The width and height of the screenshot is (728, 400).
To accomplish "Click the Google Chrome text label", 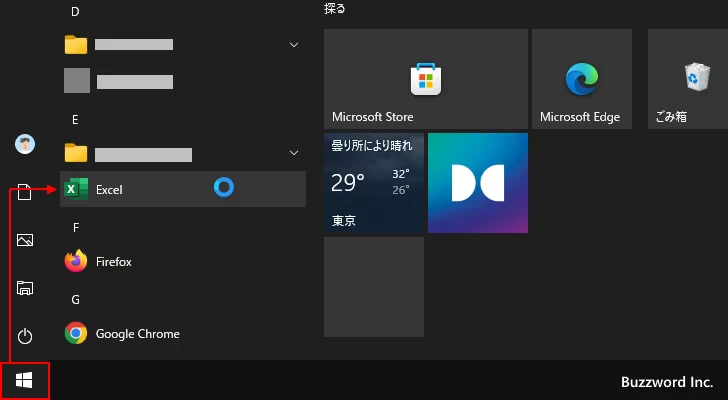I will [137, 334].
